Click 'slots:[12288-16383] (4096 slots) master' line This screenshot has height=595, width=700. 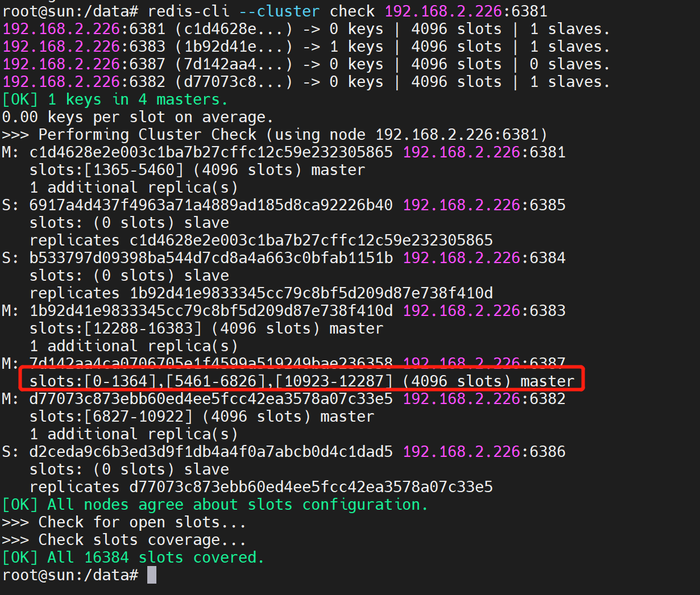coord(206,328)
